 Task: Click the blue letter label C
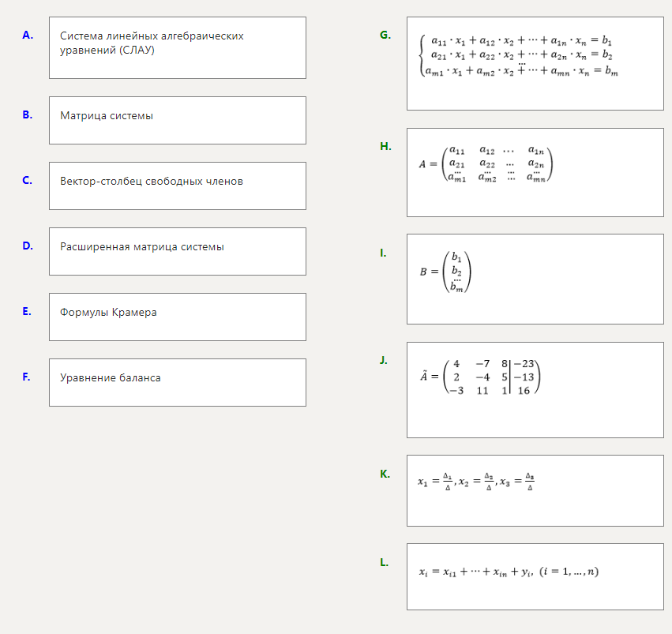point(28,180)
